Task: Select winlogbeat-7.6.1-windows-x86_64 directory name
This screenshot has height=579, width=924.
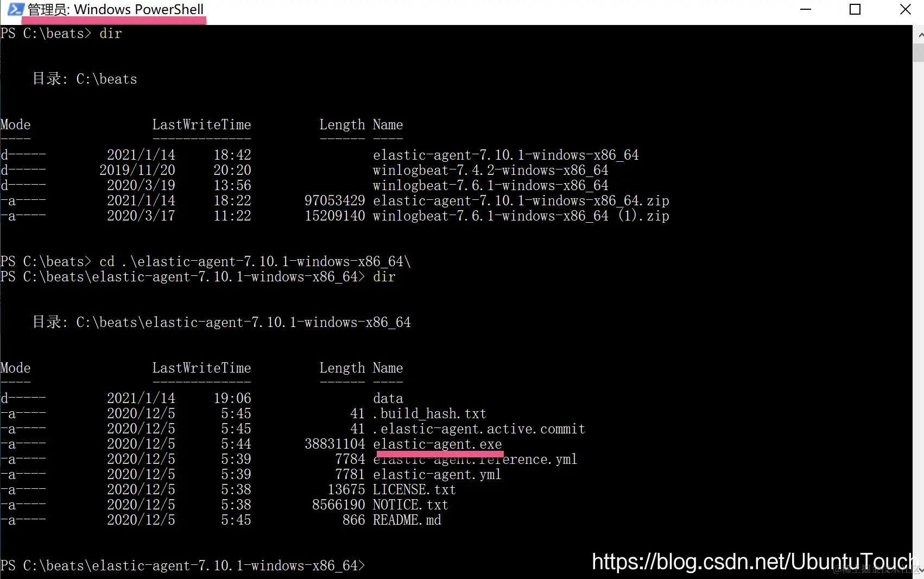Action: click(491, 185)
